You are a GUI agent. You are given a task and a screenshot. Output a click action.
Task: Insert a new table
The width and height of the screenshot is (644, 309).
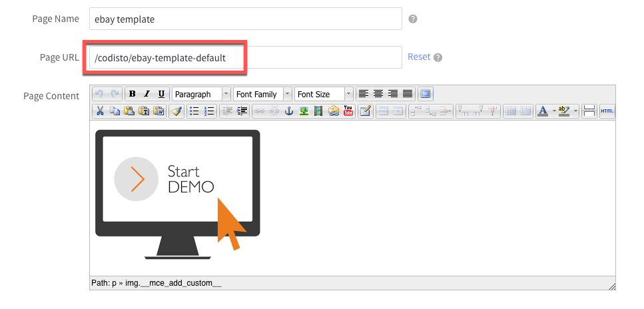coord(366,111)
